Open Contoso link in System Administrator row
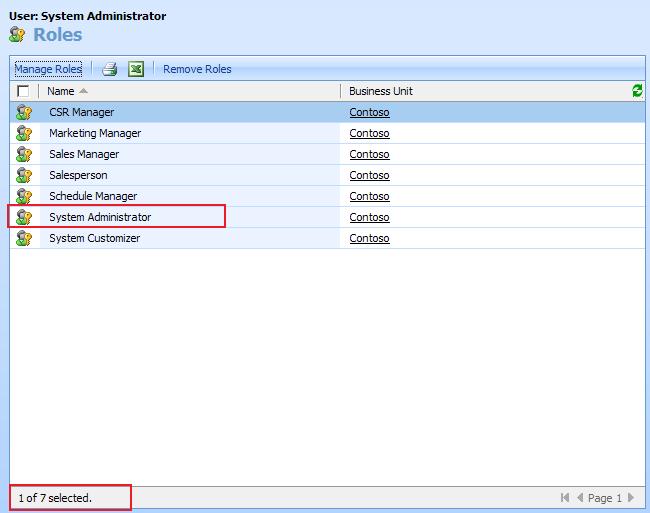Viewport: 650px width, 513px height. click(x=369, y=217)
